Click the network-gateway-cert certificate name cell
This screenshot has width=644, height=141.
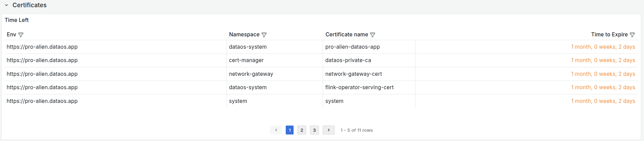point(353,74)
